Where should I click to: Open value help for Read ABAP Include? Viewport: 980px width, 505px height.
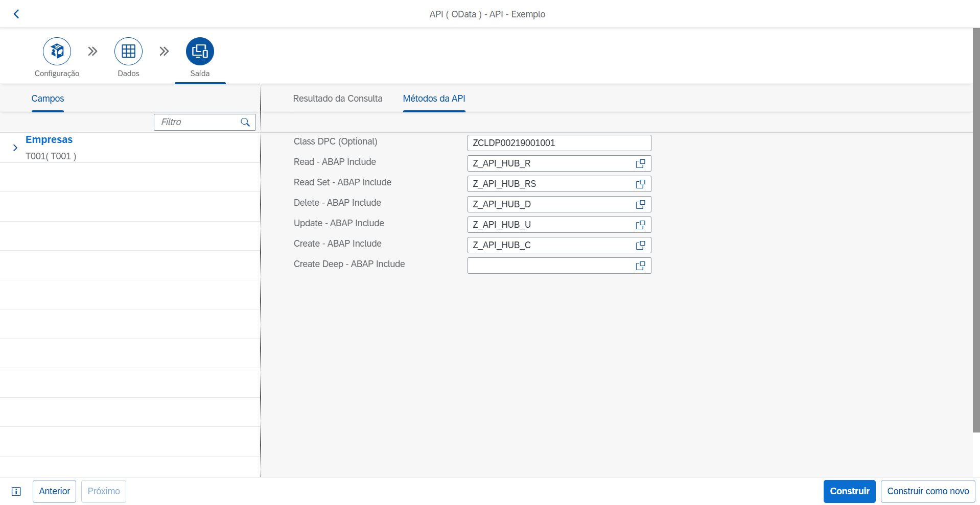click(x=640, y=164)
